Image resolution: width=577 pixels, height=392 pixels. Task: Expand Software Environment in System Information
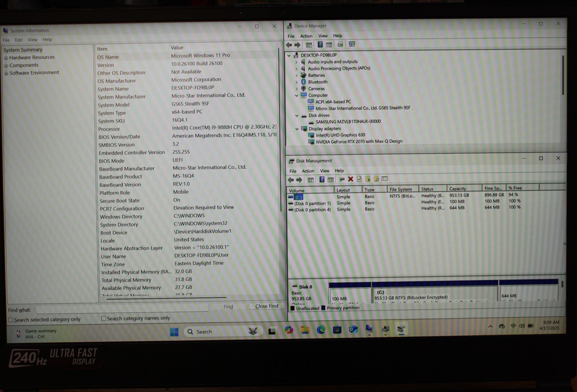6,73
